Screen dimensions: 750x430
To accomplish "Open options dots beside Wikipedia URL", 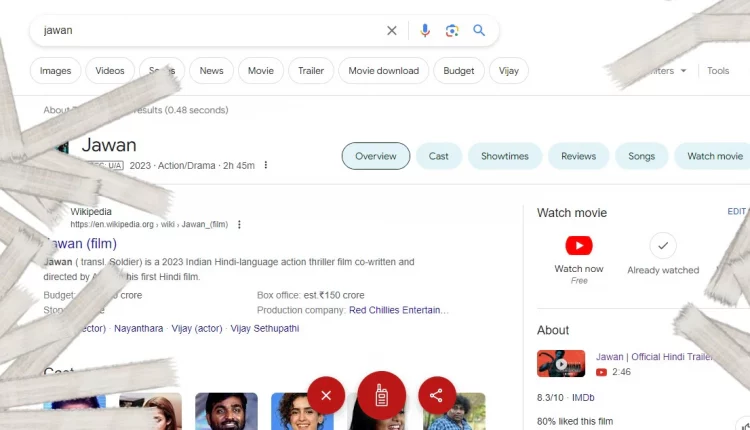I will click(x=239, y=224).
